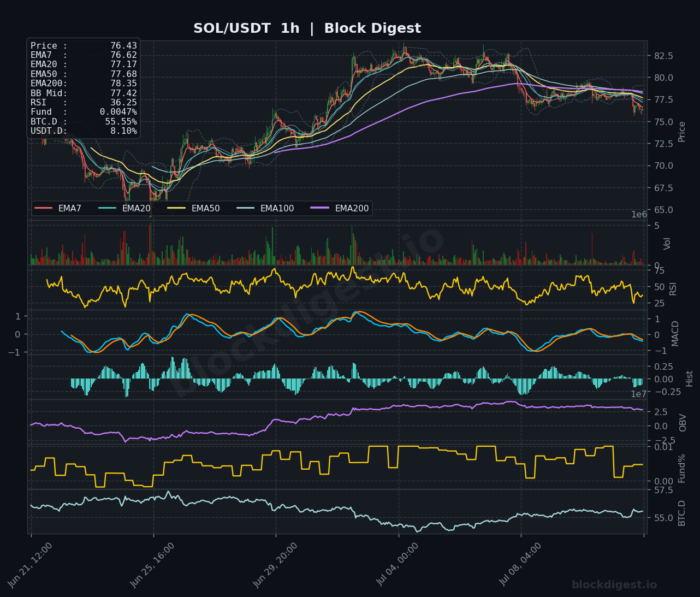Click the EMA20 legend entry
This screenshot has height=597, width=700.
[x=124, y=208]
